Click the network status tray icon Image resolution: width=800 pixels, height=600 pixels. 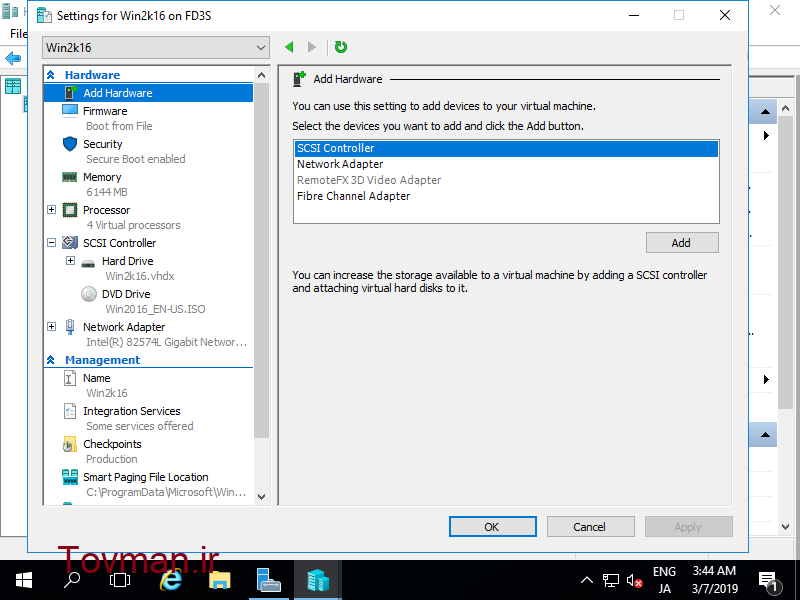[x=610, y=581]
